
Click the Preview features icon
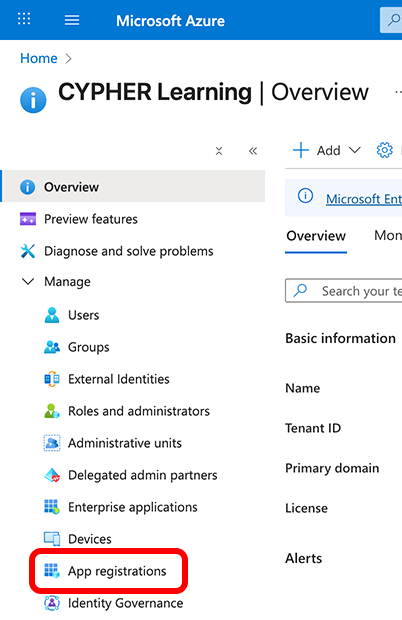click(x=28, y=219)
